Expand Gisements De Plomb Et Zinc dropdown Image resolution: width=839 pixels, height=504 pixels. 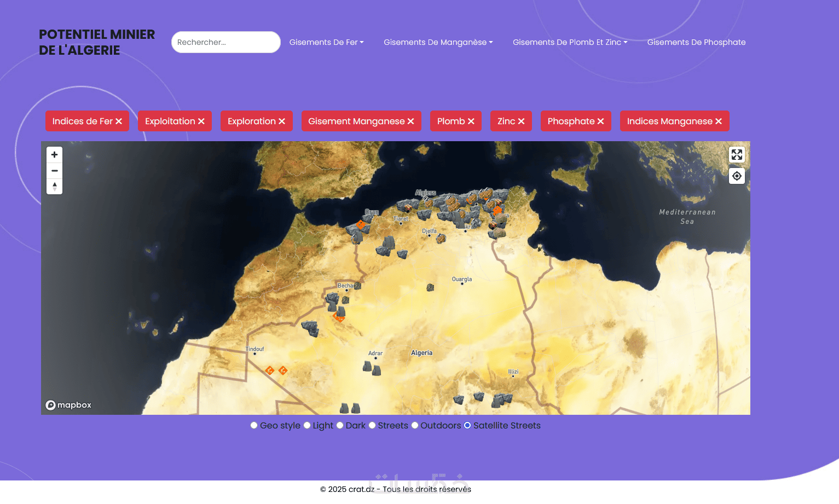570,42
